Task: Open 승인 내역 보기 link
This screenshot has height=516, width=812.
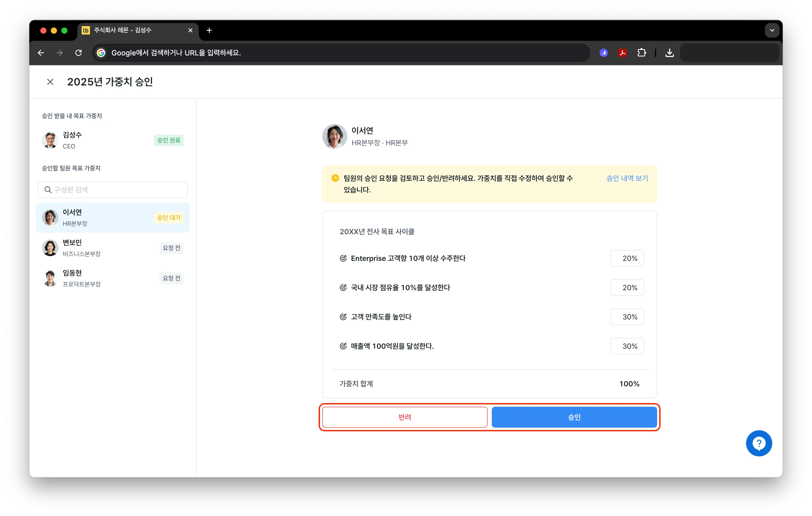Action: point(627,178)
